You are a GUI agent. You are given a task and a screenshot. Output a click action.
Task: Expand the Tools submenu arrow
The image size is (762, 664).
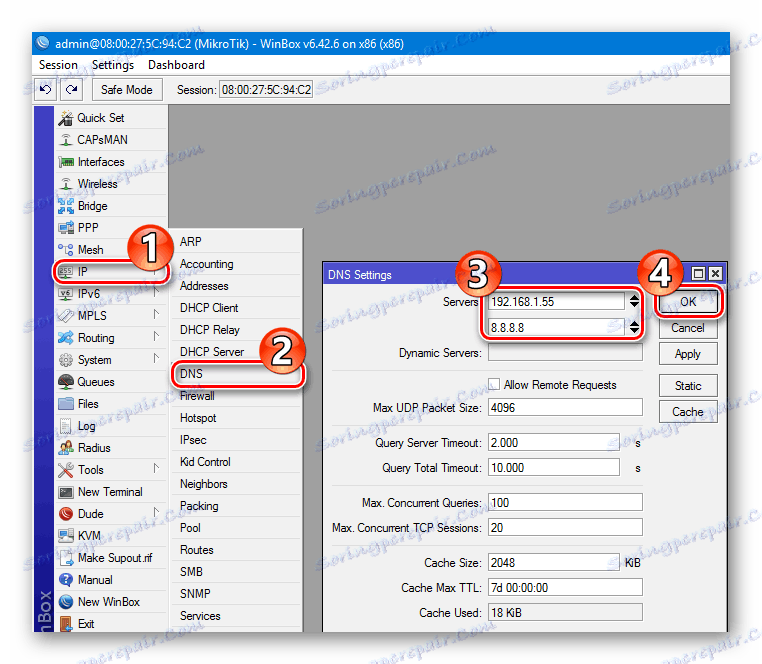click(x=156, y=469)
